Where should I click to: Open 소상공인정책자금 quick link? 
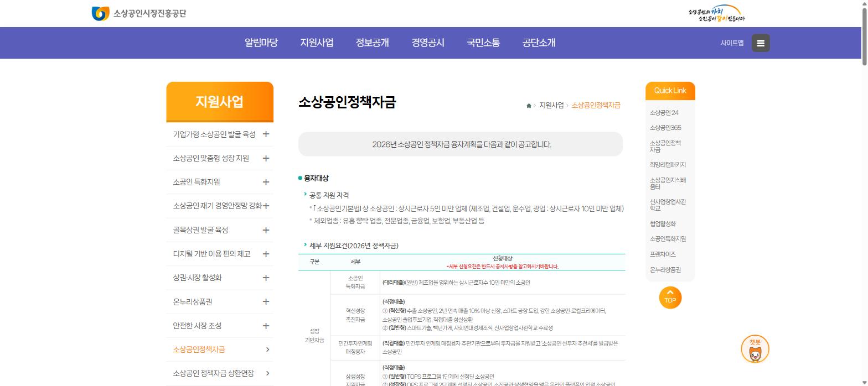(x=665, y=146)
